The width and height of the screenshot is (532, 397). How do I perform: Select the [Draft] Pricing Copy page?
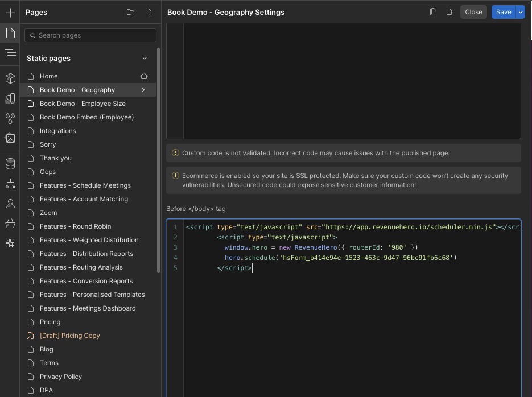coord(88,336)
